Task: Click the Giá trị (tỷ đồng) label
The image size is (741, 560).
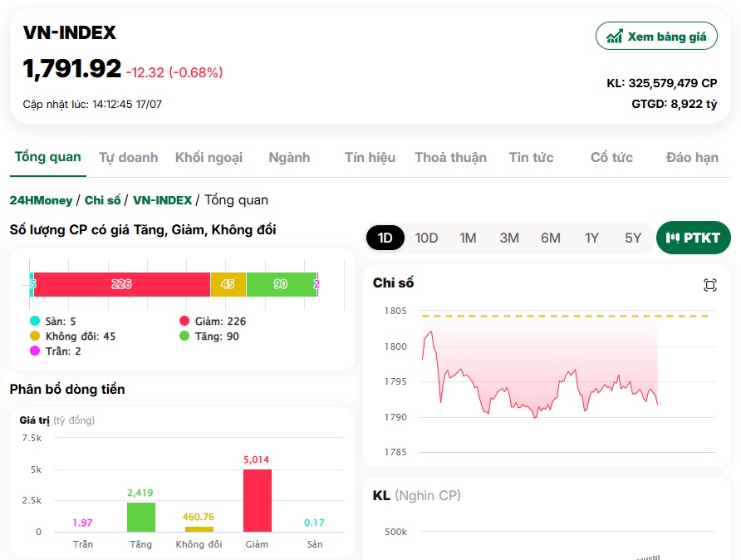Action: click(56, 420)
